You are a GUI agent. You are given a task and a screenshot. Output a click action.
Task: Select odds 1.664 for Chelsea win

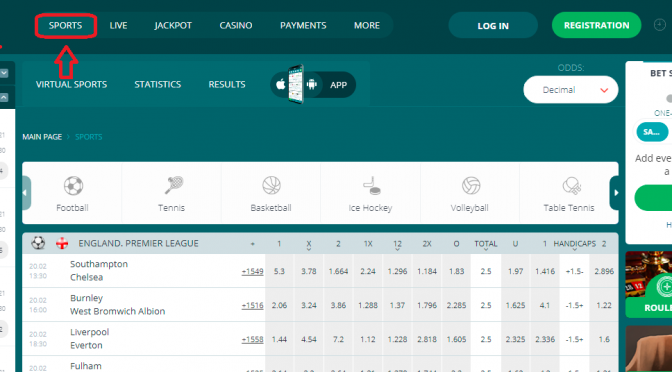click(338, 271)
